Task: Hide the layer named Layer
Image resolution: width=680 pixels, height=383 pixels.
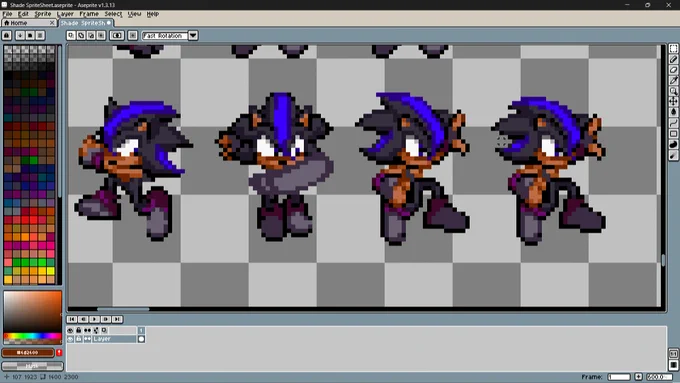Action: tap(70, 339)
